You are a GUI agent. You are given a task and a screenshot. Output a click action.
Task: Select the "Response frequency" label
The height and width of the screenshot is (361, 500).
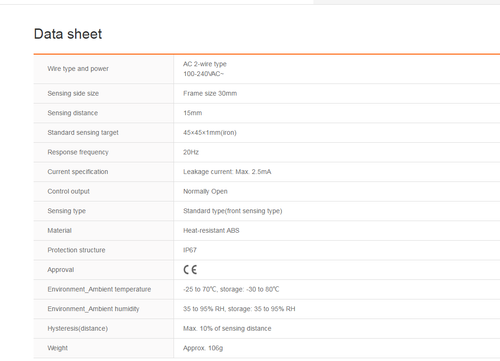78,152
